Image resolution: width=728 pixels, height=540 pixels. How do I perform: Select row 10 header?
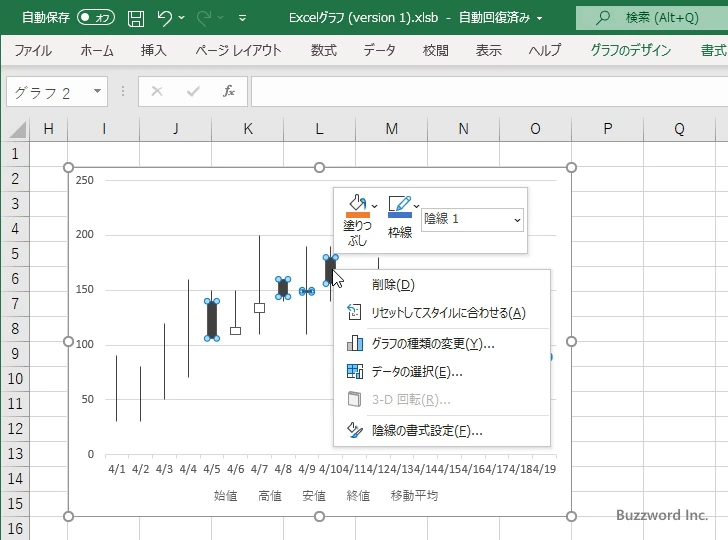[15, 379]
